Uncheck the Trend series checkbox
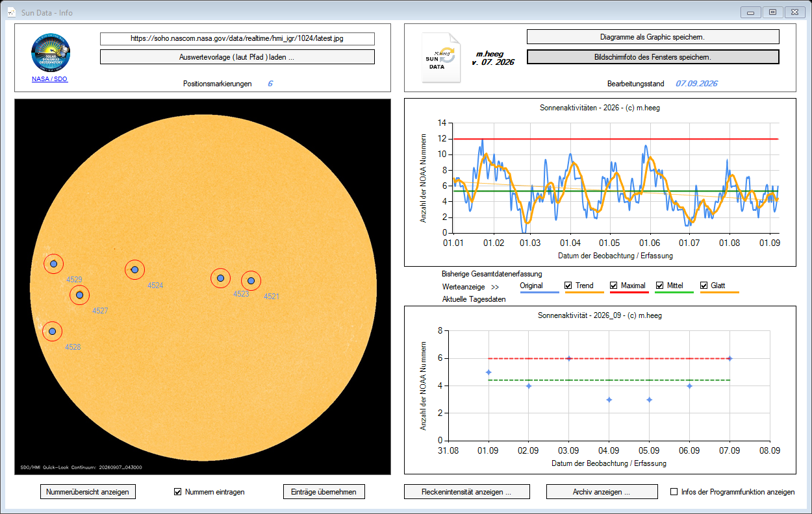 pyautogui.click(x=568, y=286)
